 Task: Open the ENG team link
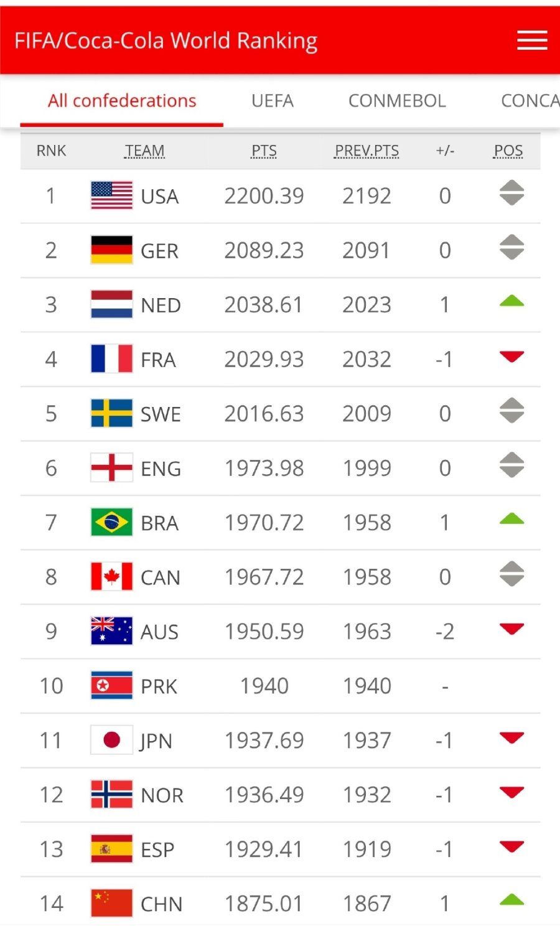tap(161, 469)
